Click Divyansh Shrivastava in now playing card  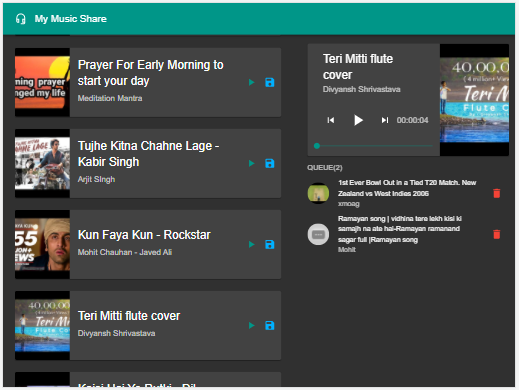[362, 89]
